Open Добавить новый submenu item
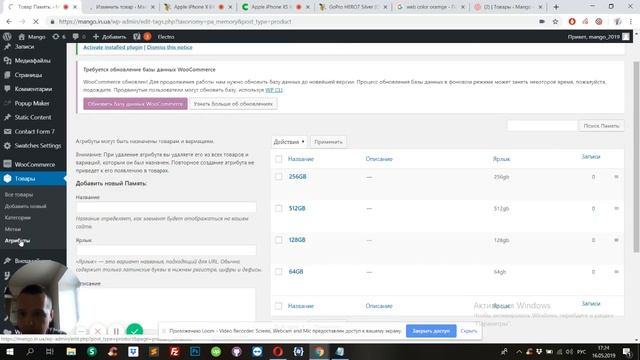 (25, 206)
